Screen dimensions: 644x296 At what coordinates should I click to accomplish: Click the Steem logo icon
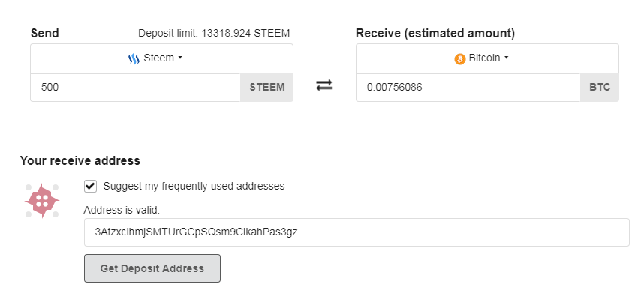click(x=134, y=59)
